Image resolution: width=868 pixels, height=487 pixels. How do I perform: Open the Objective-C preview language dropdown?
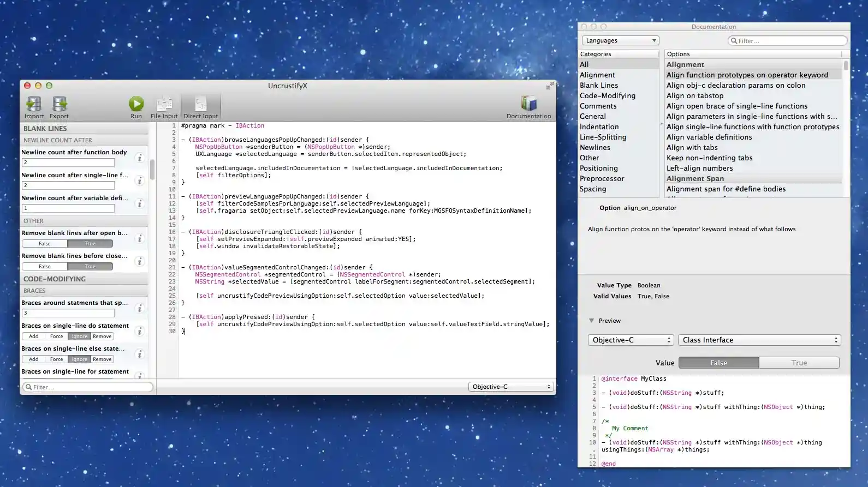pyautogui.click(x=631, y=340)
